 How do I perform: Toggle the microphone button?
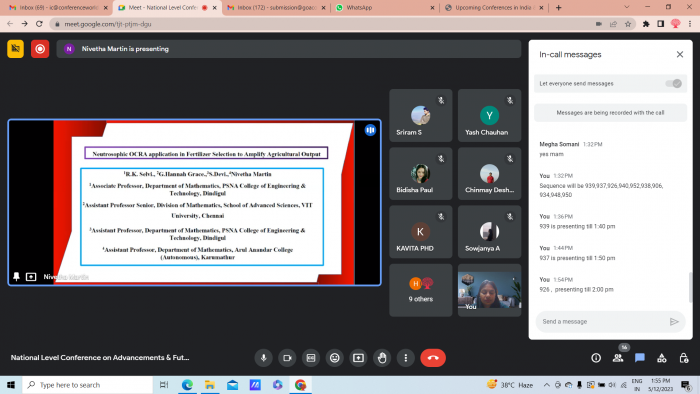point(263,358)
